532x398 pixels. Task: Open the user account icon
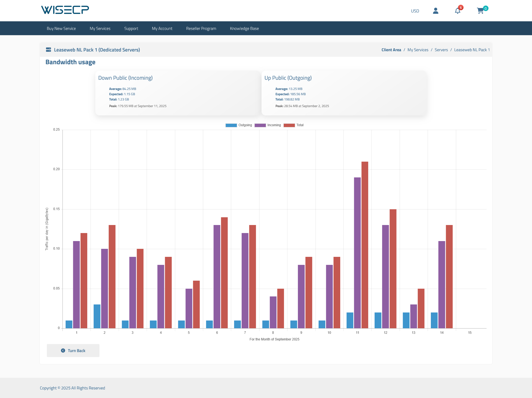[436, 11]
